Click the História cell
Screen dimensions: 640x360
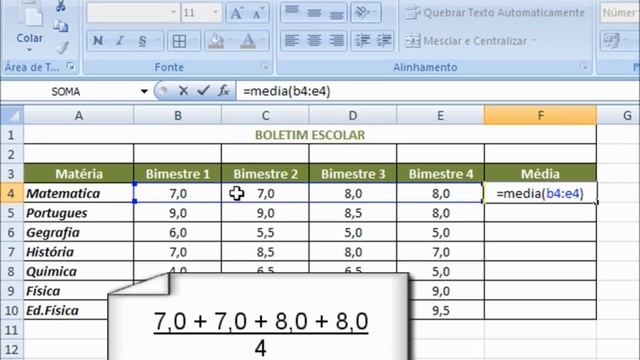[78, 252]
